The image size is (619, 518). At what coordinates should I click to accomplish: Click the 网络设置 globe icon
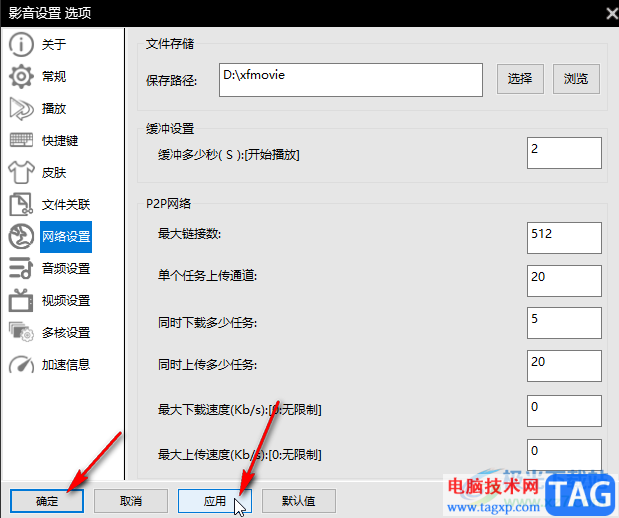(x=21, y=236)
